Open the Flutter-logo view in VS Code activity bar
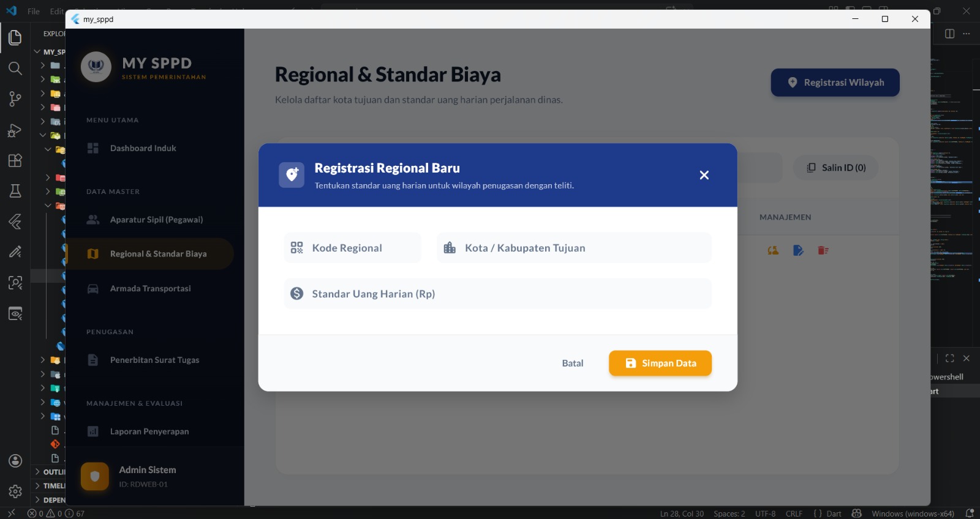Screen dimensions: 980x519 click(x=15, y=221)
